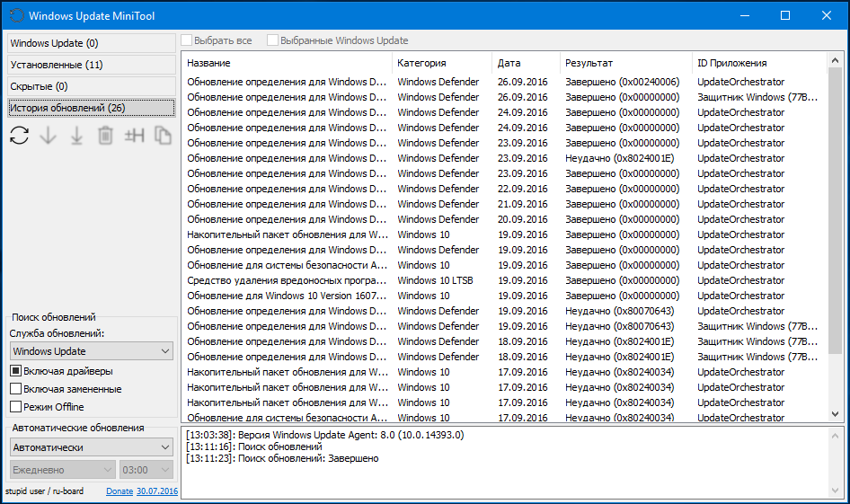Sort by the 'Дата' column header
This screenshot has width=850, height=504.
[x=526, y=63]
